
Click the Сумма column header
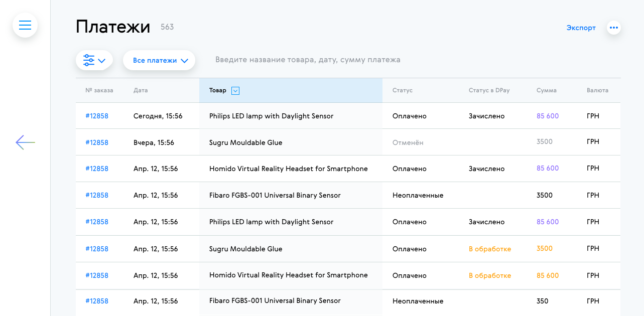(546, 90)
